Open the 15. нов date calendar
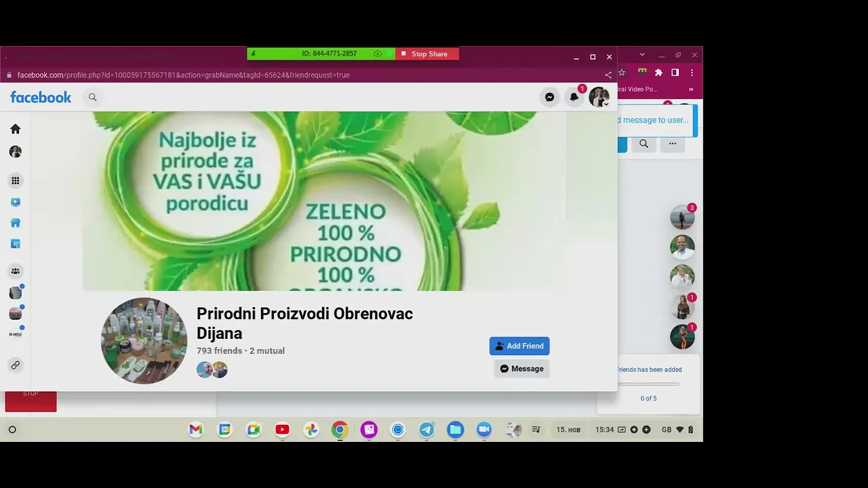Image resolution: width=868 pixels, height=488 pixels. (x=568, y=430)
